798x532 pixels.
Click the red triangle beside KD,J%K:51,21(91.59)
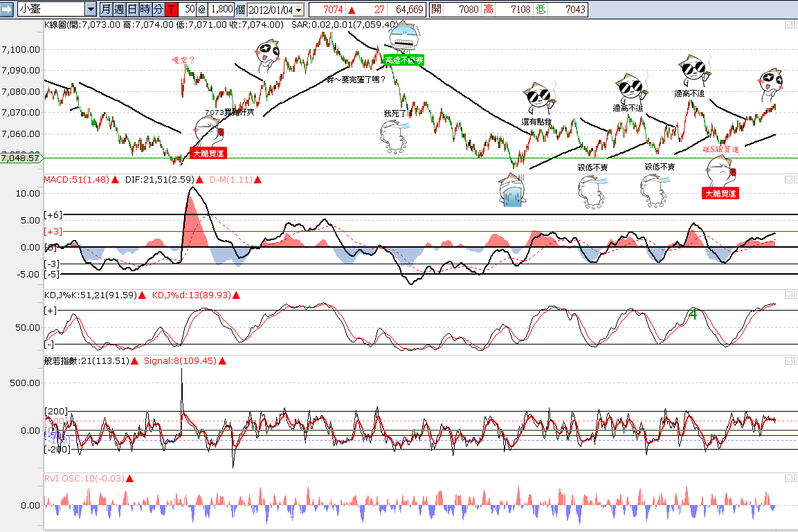(x=143, y=295)
